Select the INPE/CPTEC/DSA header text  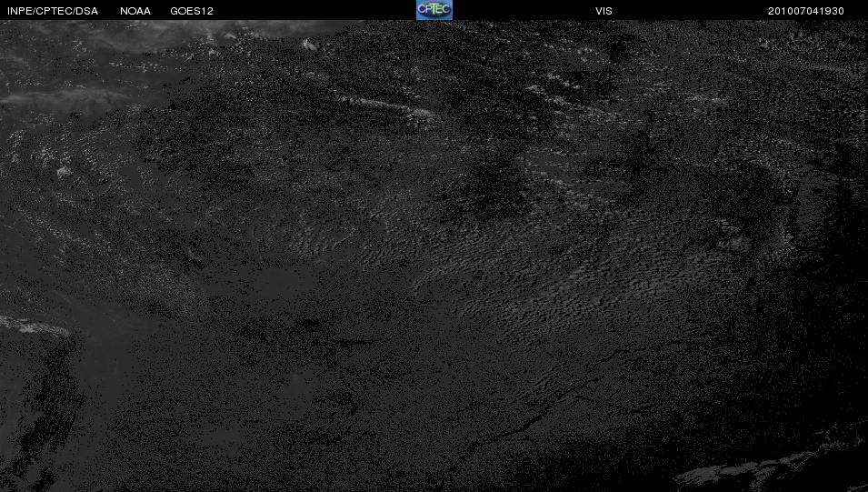pos(53,11)
